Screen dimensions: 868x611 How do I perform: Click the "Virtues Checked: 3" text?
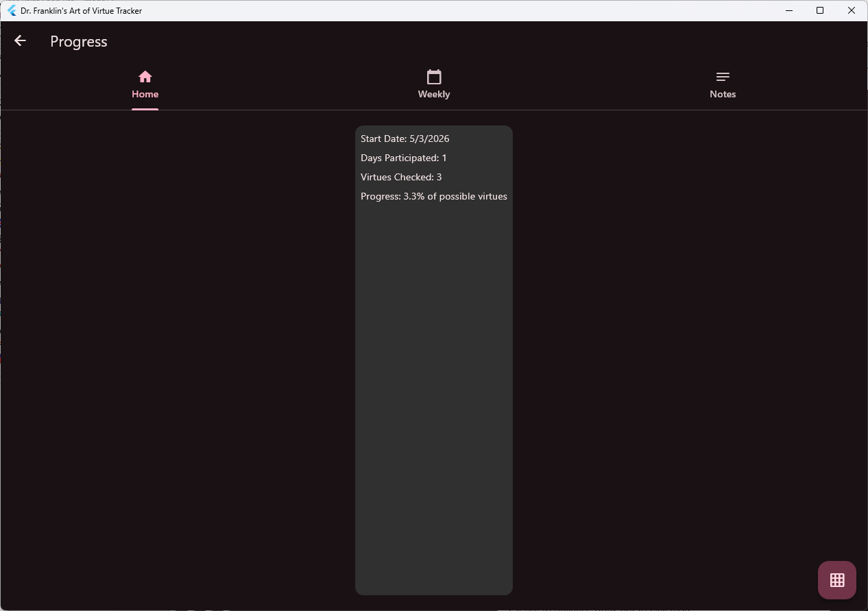401,177
